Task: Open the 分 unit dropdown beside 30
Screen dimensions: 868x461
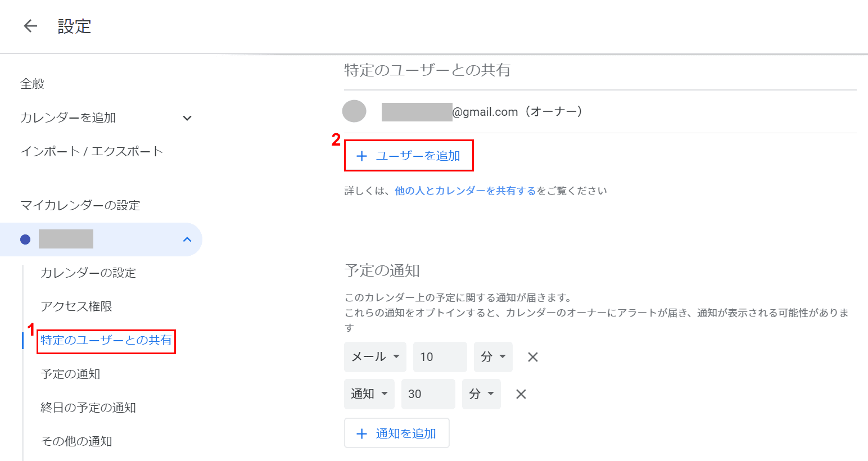Action: click(481, 394)
